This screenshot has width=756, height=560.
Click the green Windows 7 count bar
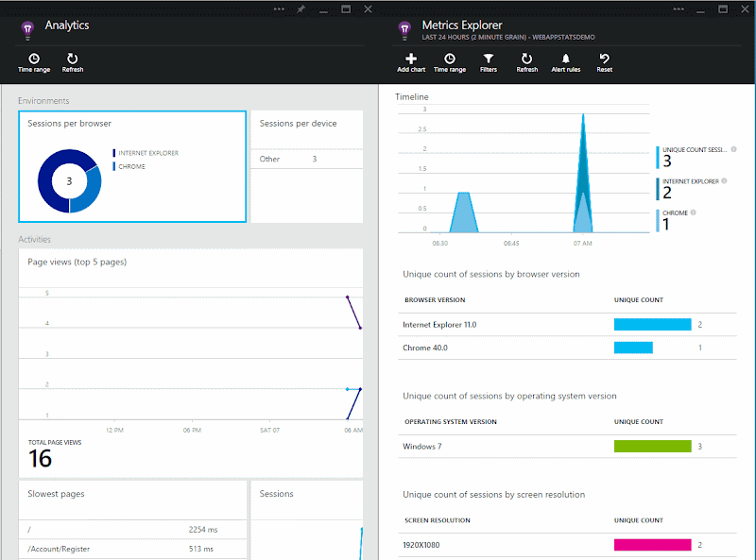(653, 445)
